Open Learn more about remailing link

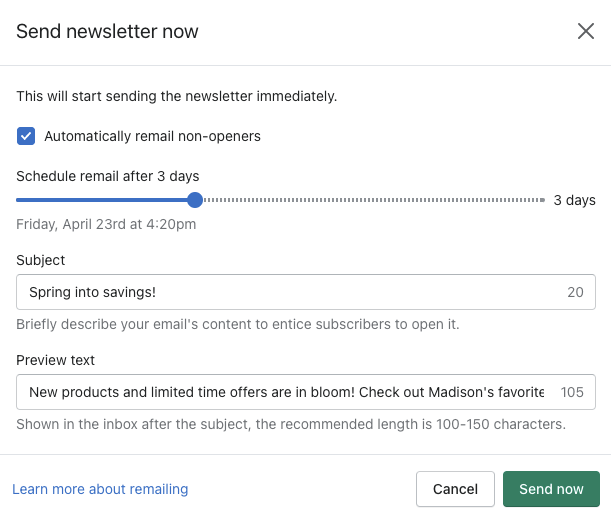pyautogui.click(x=100, y=489)
